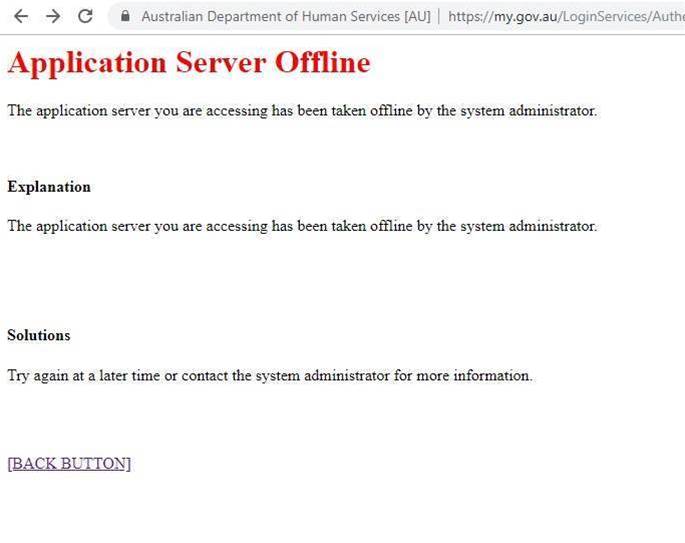This screenshot has width=685, height=543.
Task: Click the offline message paragraph below the red heading
Action: click(302, 111)
